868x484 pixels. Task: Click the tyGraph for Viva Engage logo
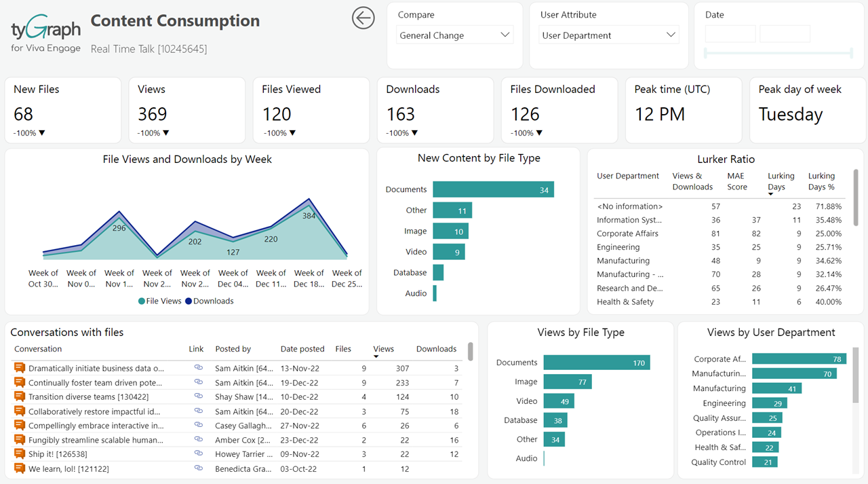[44, 32]
